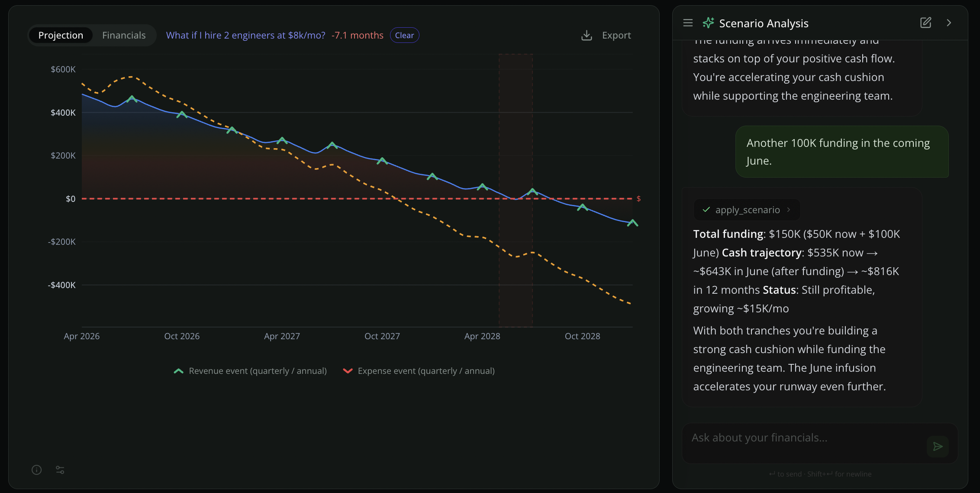980x493 pixels.
Task: Click the Oct 2027 axis label
Action: 382,336
